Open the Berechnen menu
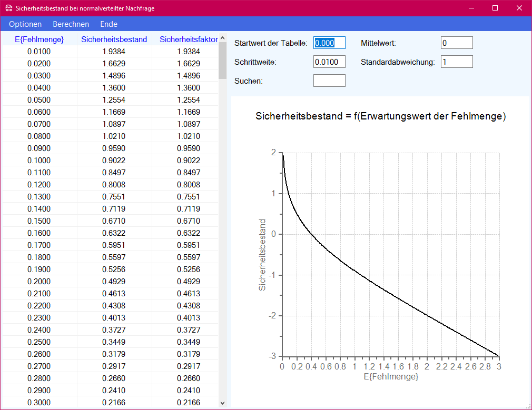 coord(71,24)
